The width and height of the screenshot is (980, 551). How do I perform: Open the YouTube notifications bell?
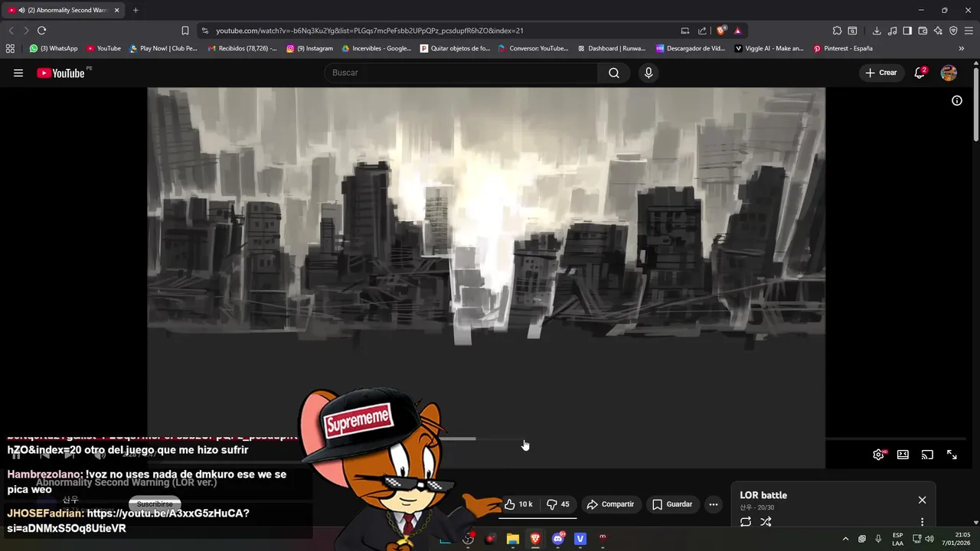click(920, 73)
